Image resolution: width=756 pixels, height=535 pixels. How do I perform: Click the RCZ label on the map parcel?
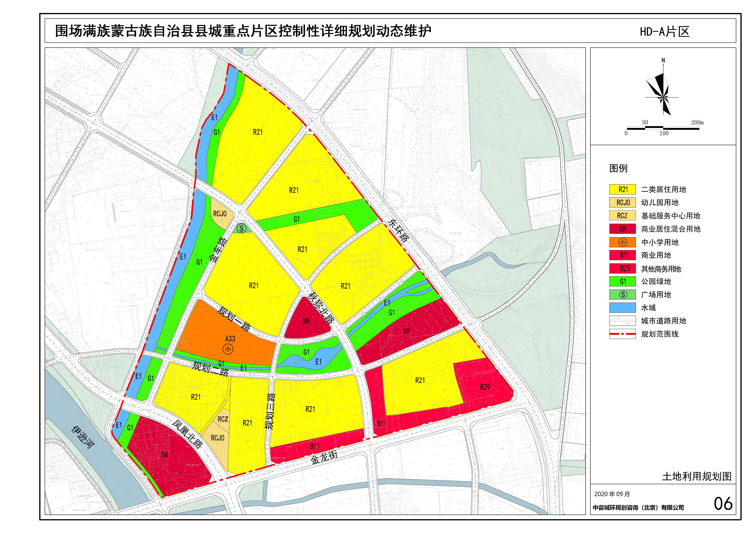point(223,419)
